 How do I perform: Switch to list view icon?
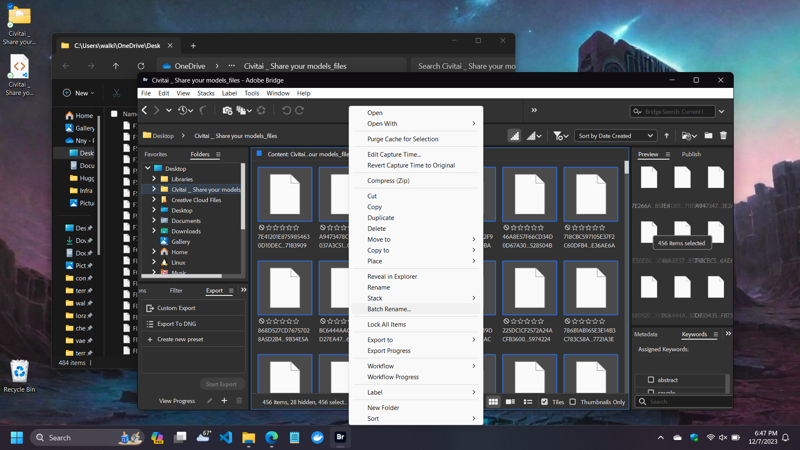point(528,402)
